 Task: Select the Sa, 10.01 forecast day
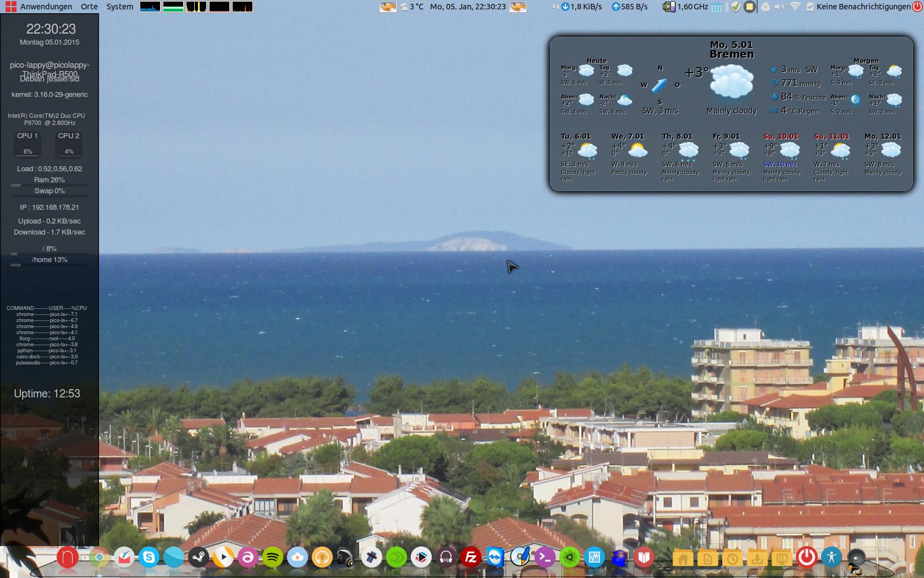(780, 136)
